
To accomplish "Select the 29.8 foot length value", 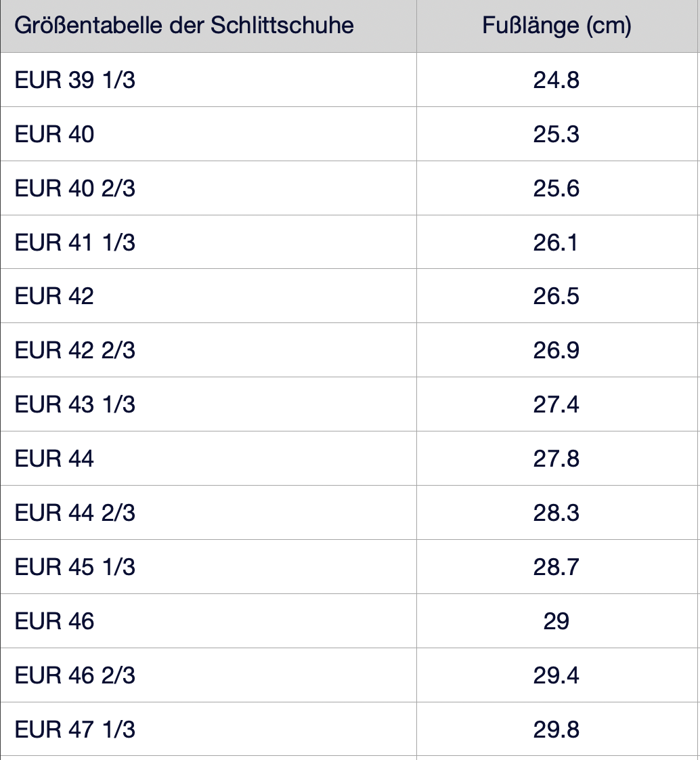I will (x=556, y=730).
